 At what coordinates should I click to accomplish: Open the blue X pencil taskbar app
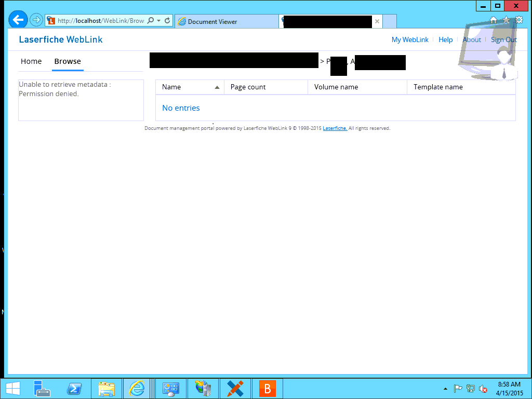click(x=235, y=389)
